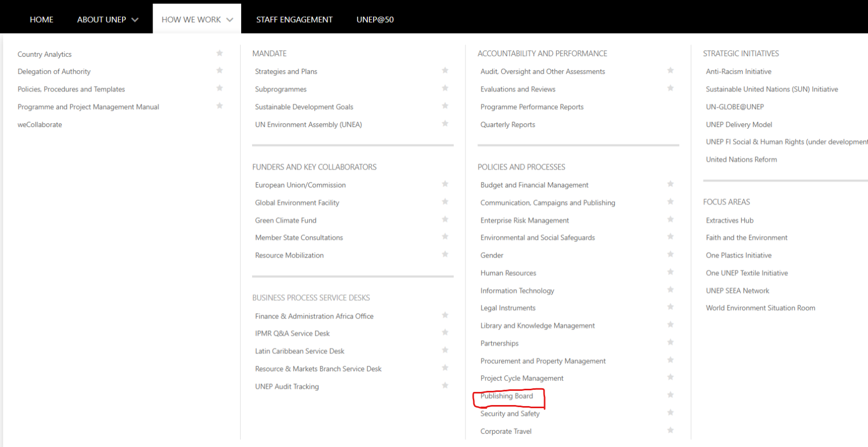Star Evaluations and Reviews
This screenshot has width=868, height=447.
coord(670,88)
